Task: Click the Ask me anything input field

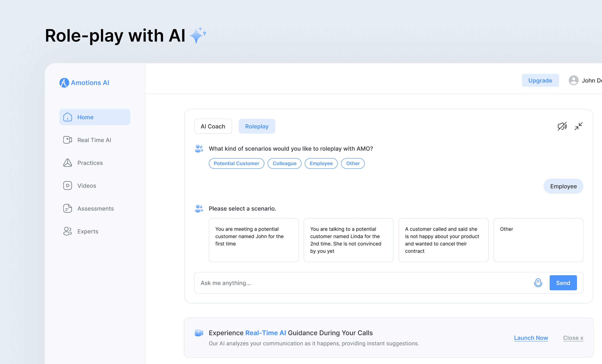Action: click(362, 283)
